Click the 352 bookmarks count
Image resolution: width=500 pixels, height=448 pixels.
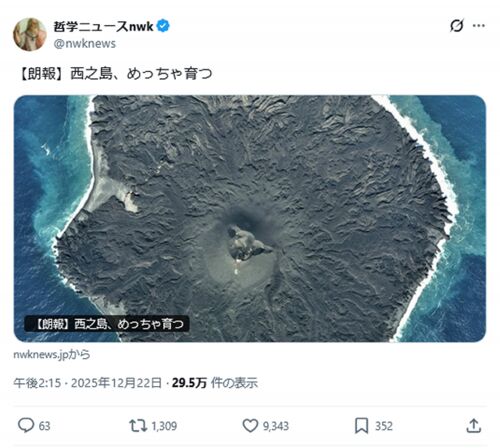click(x=384, y=426)
